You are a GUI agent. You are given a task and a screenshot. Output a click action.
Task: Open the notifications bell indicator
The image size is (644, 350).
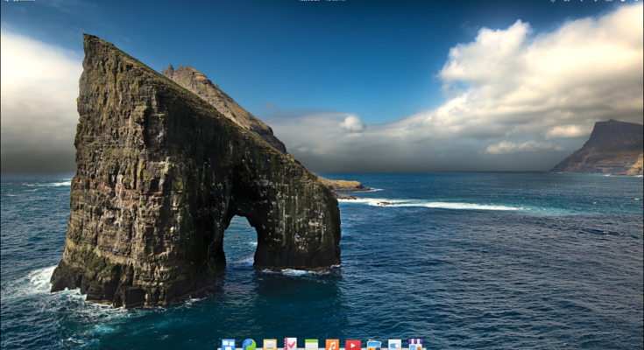pos(624,1)
